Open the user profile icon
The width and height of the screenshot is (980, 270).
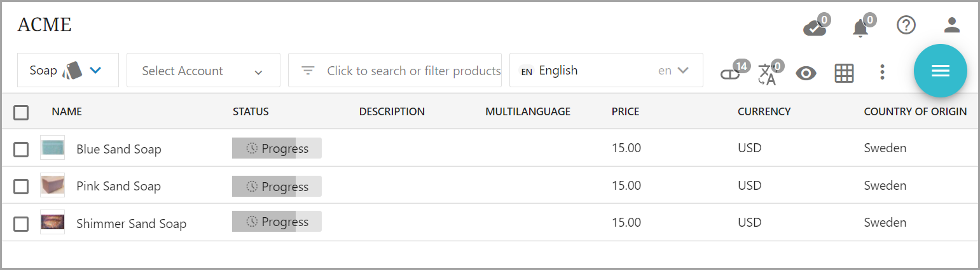click(951, 25)
